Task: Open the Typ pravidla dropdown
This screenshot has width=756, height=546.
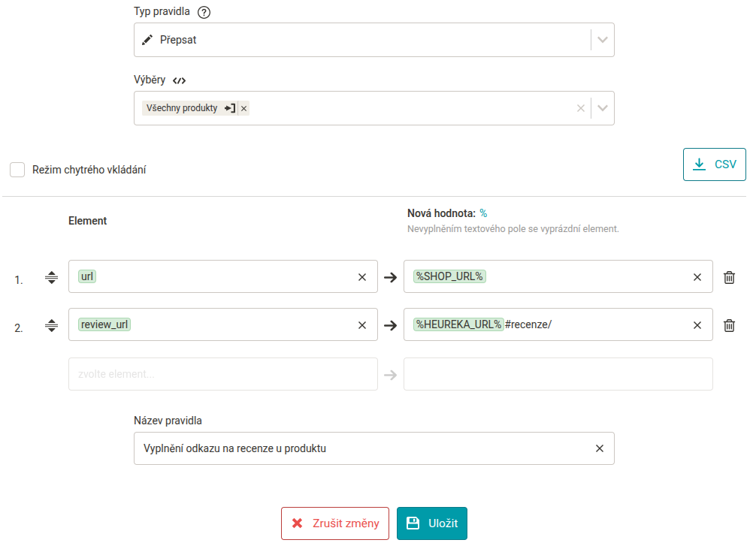Action: (374, 40)
